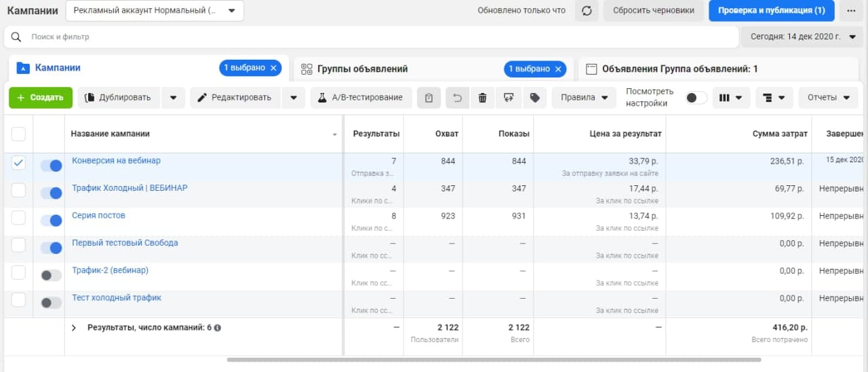Click the horizontal table scrollbar
Image resolution: width=868 pixels, height=372 pixels.
494,360
